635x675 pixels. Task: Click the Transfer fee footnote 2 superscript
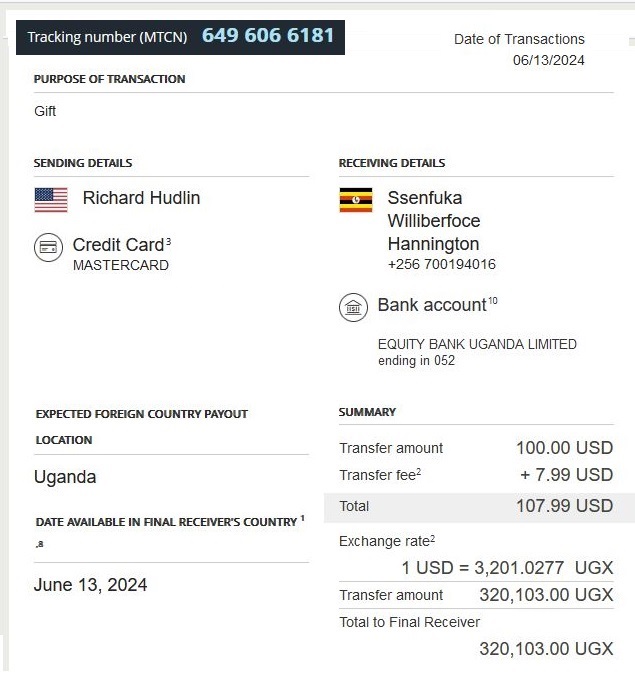(418, 472)
